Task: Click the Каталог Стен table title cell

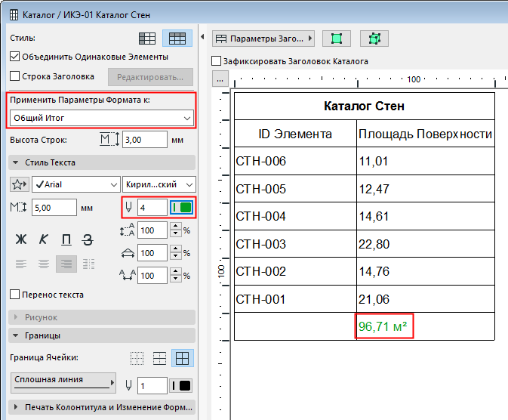Action: pyautogui.click(x=365, y=106)
